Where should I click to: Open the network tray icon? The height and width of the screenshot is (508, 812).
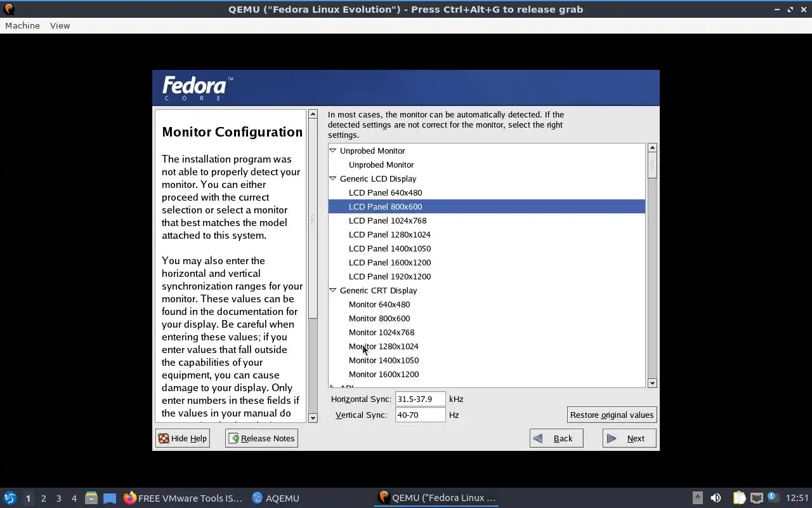click(756, 498)
